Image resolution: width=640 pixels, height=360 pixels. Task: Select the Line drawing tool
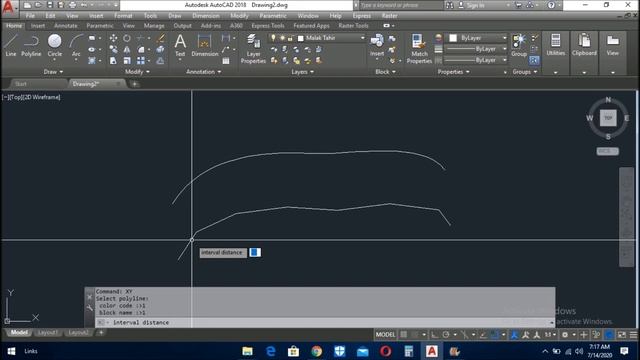tap(11, 45)
